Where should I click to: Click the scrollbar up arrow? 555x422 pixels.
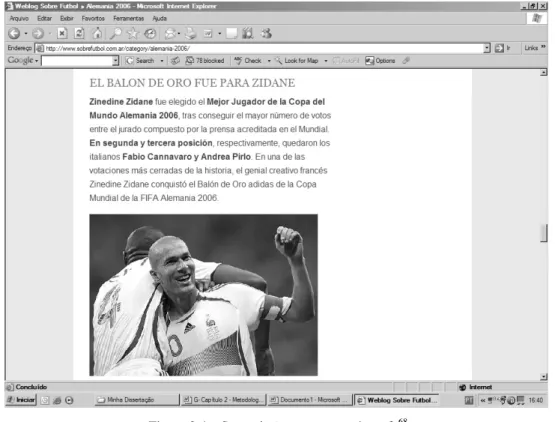[544, 73]
